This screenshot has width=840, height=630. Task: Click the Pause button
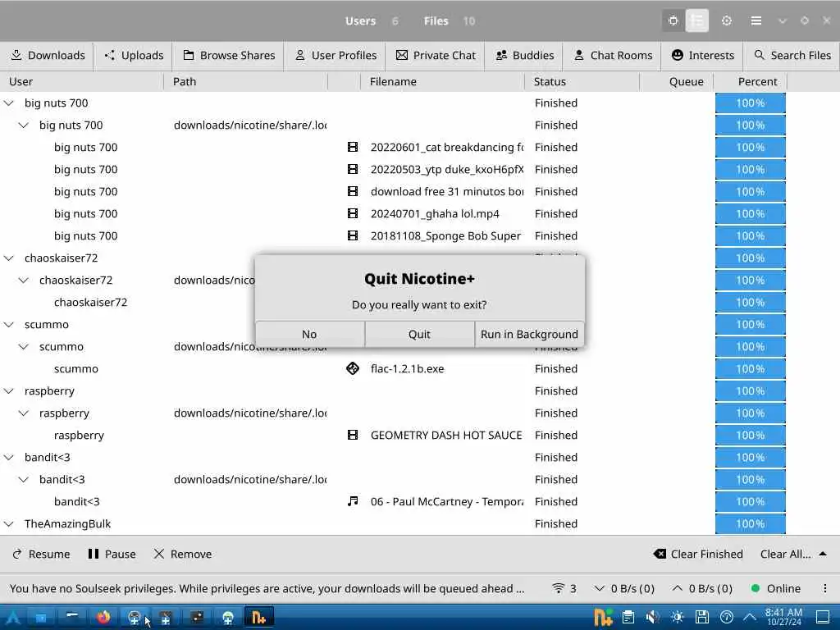pos(112,554)
